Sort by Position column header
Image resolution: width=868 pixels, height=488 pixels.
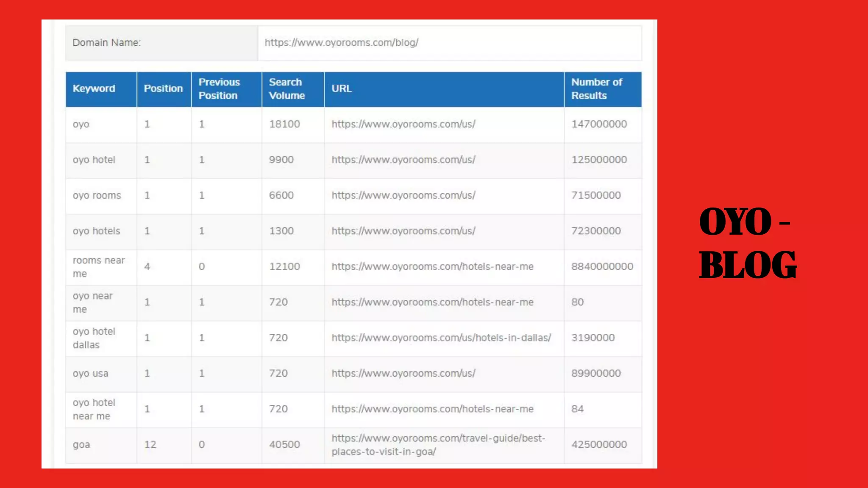163,89
